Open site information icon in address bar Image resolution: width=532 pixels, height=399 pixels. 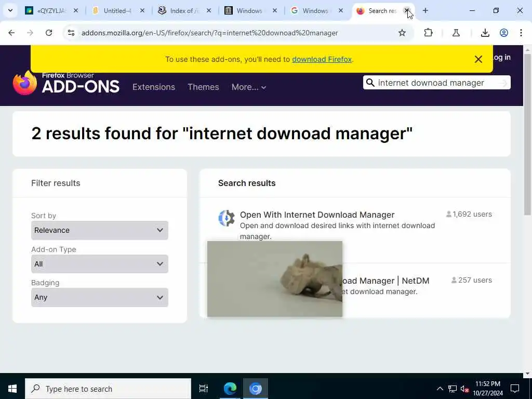71,33
